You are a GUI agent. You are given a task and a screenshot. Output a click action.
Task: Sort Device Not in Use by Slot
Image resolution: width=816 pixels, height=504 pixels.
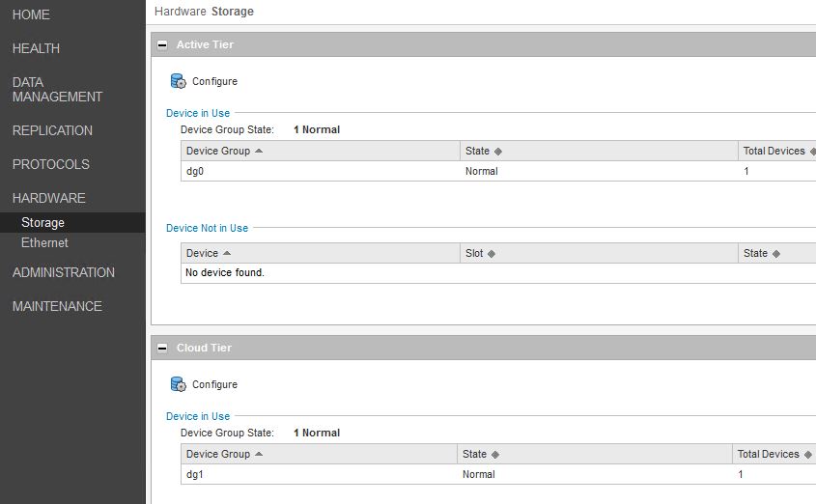pyautogui.click(x=491, y=254)
